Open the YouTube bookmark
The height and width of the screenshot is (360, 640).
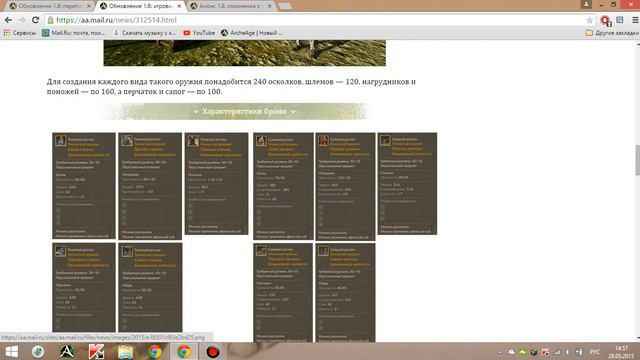[199, 33]
